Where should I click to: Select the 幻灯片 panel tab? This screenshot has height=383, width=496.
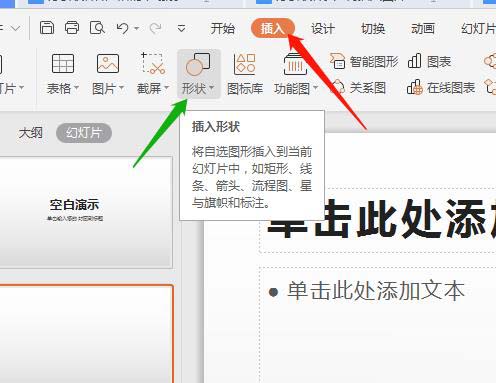[84, 133]
